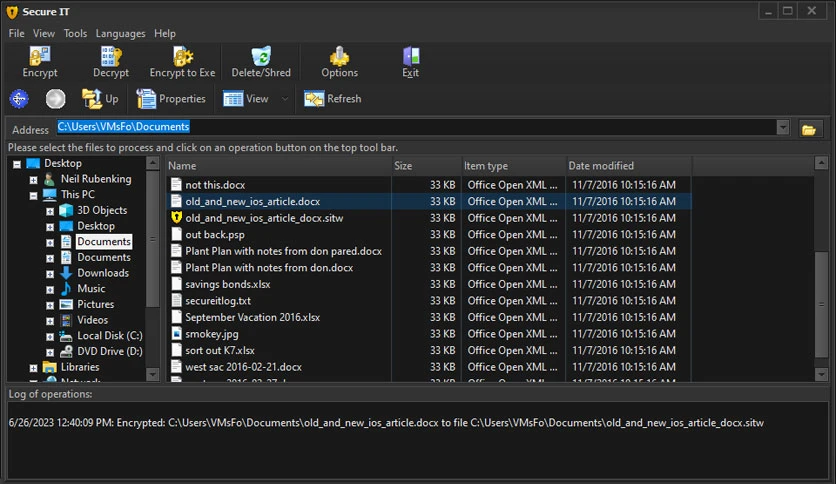Select Neil Rubenking in folder tree
This screenshot has width=836, height=484.
[96, 179]
